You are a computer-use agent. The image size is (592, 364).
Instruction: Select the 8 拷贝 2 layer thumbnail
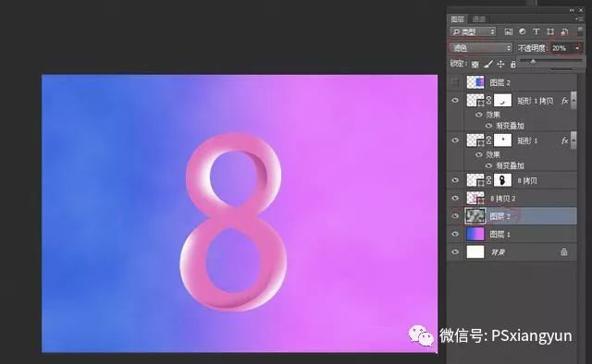click(475, 198)
